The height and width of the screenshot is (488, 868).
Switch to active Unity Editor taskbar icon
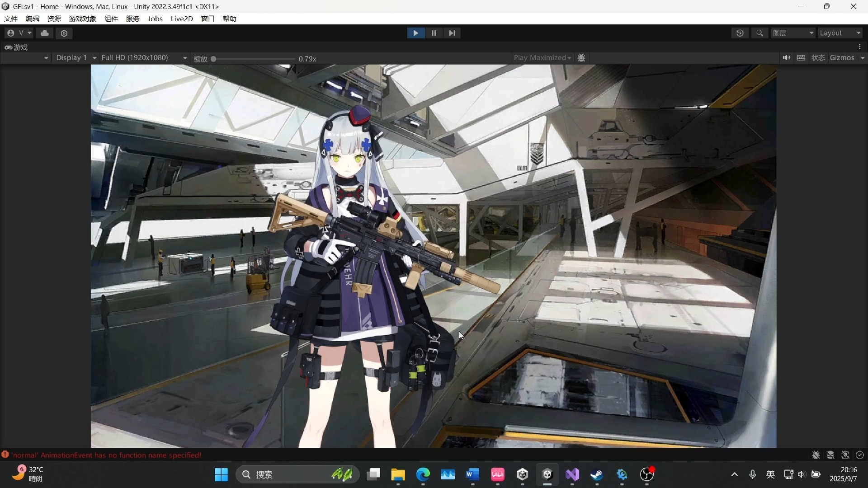click(x=547, y=474)
